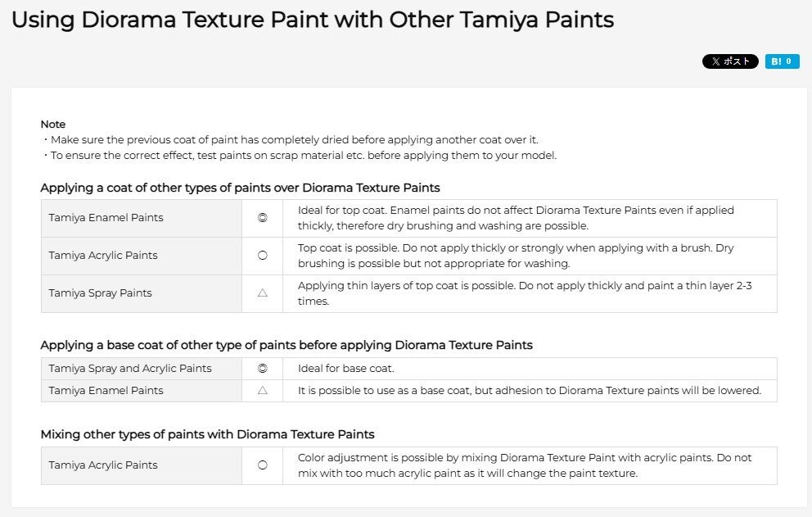Click the Ideal for base coat description

tap(346, 368)
